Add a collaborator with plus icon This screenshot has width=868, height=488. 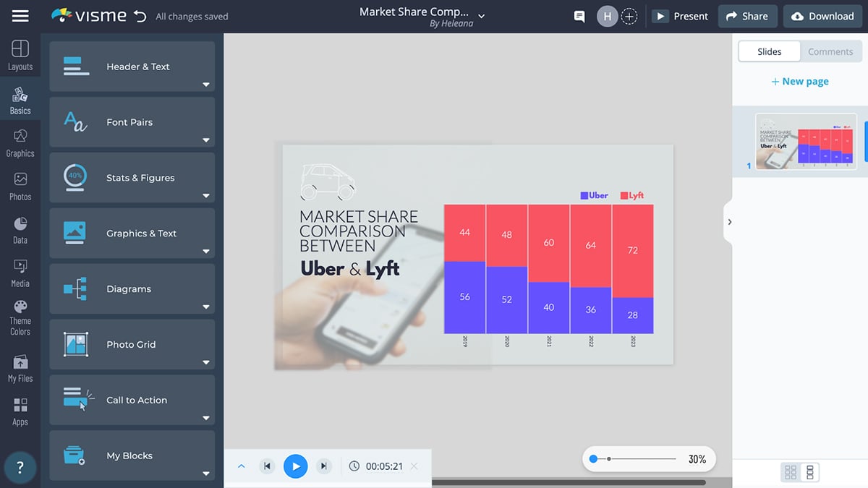point(629,16)
